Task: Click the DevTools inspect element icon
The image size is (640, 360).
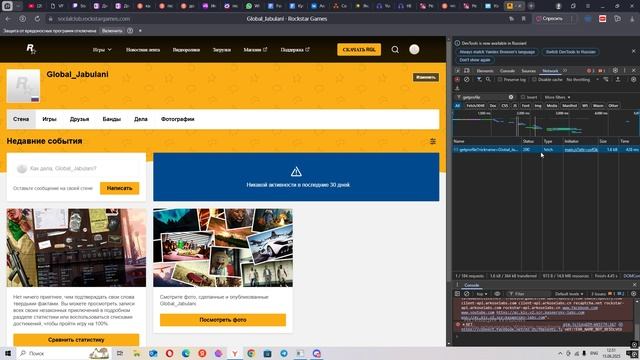Action: tap(458, 71)
